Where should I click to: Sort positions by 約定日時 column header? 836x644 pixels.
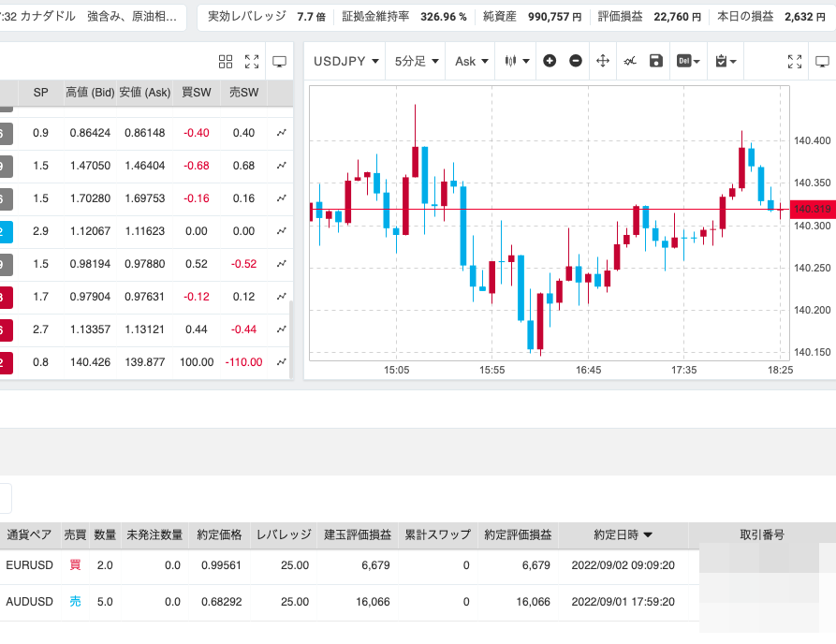click(x=623, y=535)
